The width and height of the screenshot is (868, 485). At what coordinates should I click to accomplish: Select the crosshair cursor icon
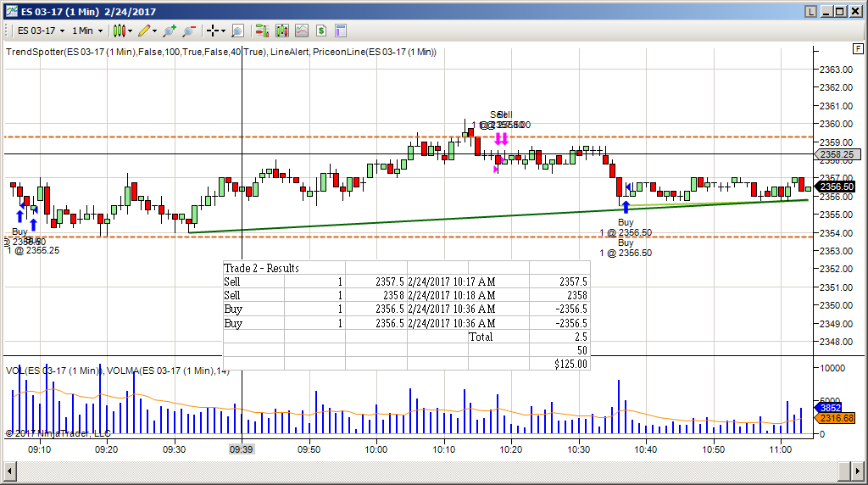[213, 31]
